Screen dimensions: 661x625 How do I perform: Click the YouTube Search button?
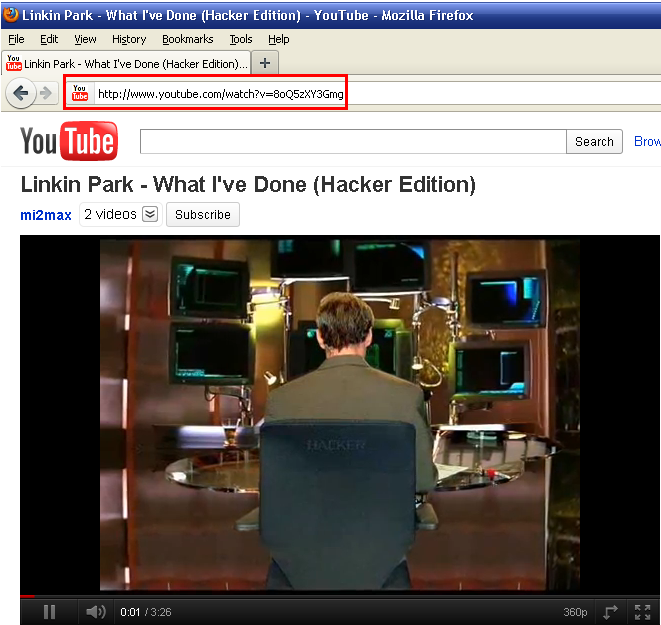coord(594,141)
